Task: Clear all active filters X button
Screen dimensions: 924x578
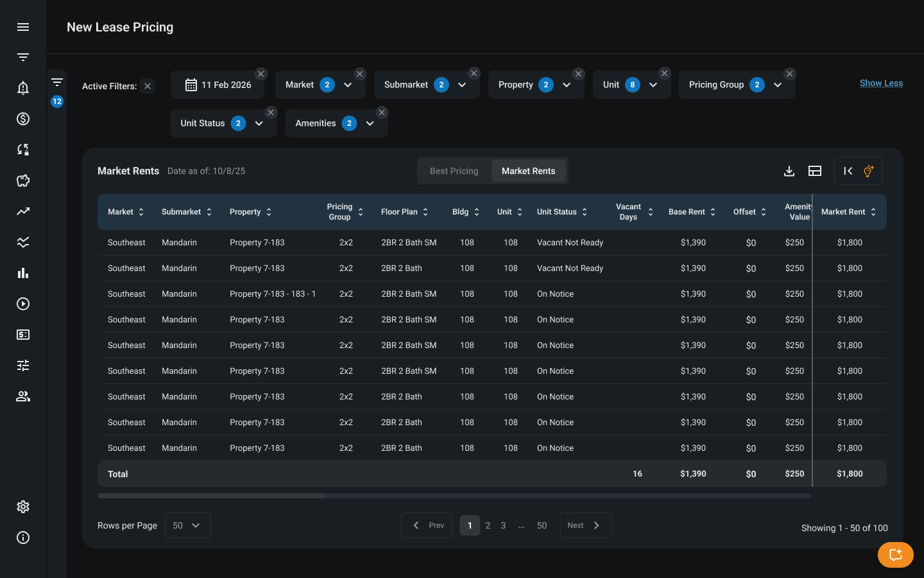Action: point(148,86)
